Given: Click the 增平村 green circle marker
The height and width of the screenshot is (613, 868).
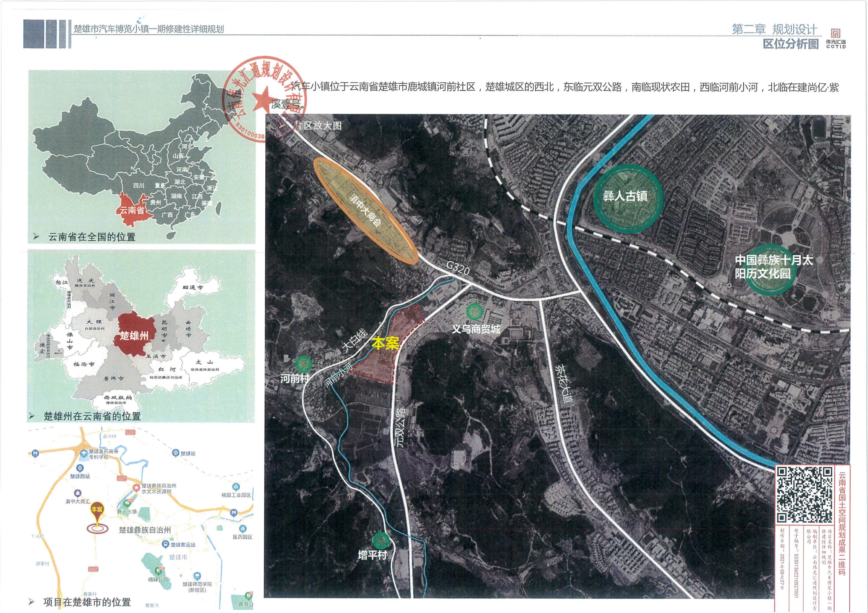Looking at the screenshot, I should coord(381,541).
